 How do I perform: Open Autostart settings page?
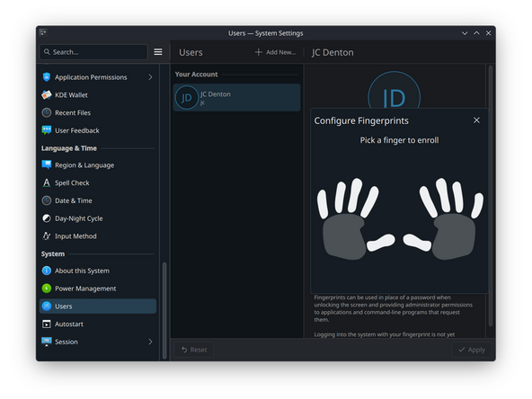pyautogui.click(x=98, y=324)
